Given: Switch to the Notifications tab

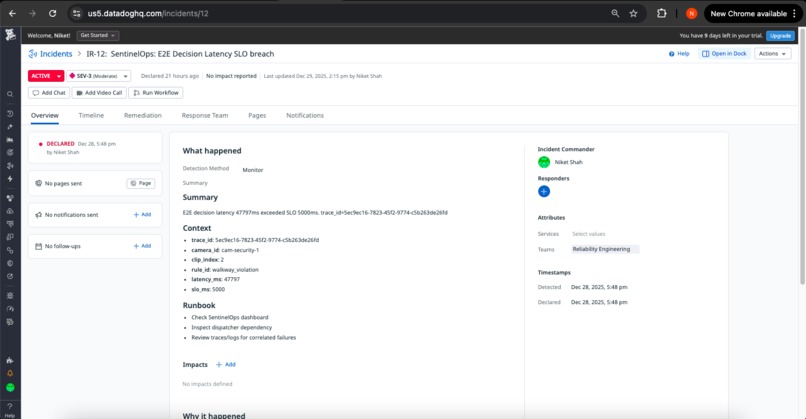Looking at the screenshot, I should (305, 116).
